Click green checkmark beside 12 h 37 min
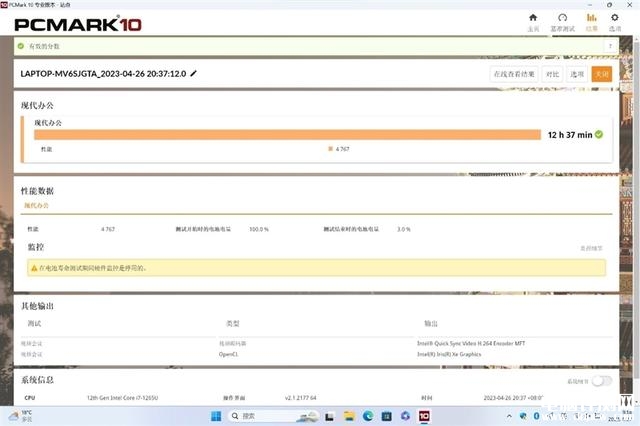 pyautogui.click(x=599, y=135)
